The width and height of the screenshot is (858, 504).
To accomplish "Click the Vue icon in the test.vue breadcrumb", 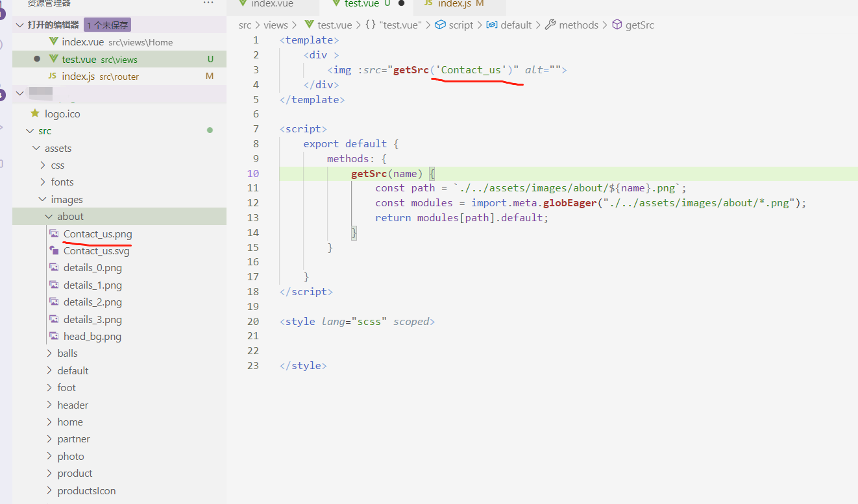I will point(309,25).
